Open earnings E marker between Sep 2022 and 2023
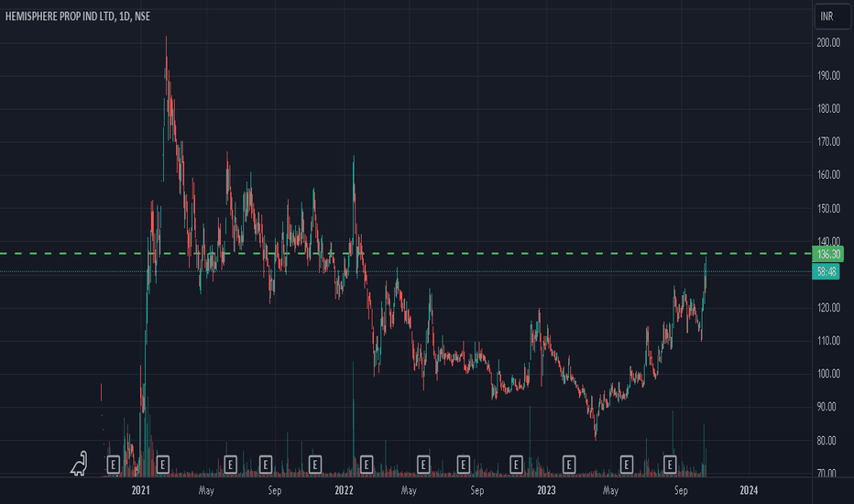The image size is (854, 504). (516, 465)
